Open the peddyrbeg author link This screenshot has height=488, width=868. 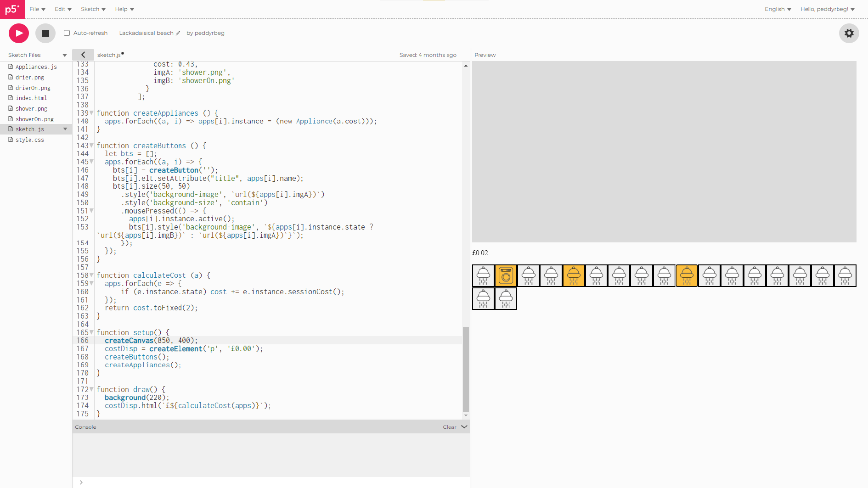pos(209,33)
